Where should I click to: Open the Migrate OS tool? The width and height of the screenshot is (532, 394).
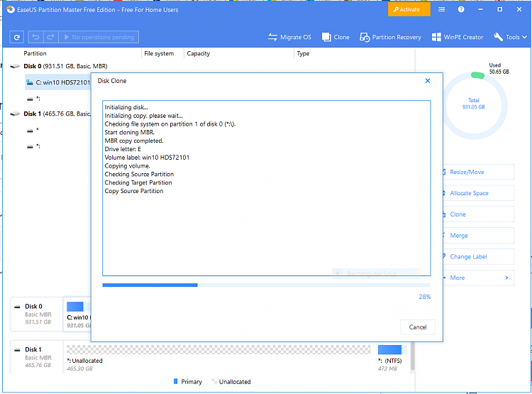[289, 37]
